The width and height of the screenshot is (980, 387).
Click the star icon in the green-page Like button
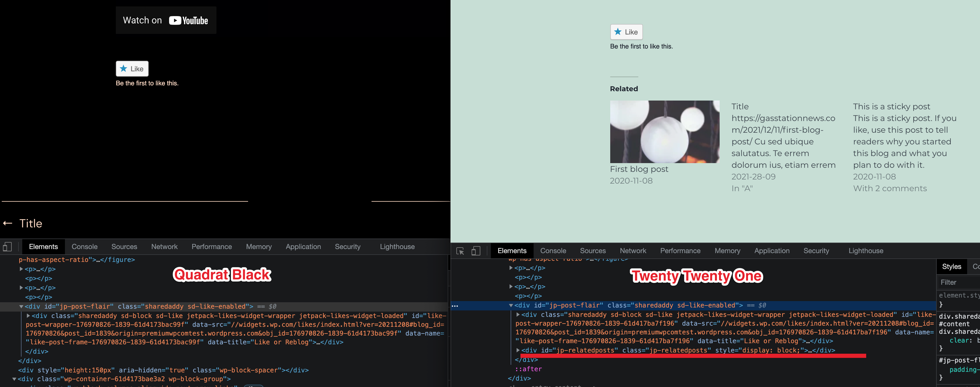618,32
